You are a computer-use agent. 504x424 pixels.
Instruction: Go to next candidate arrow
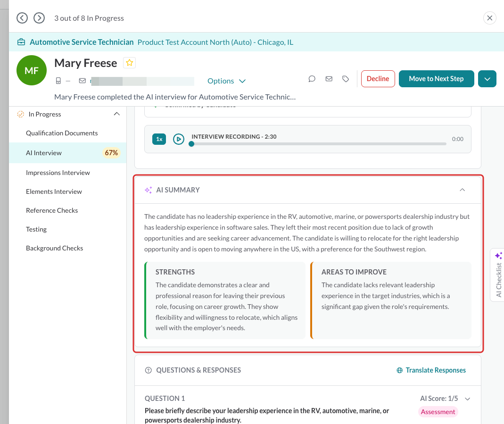[39, 18]
